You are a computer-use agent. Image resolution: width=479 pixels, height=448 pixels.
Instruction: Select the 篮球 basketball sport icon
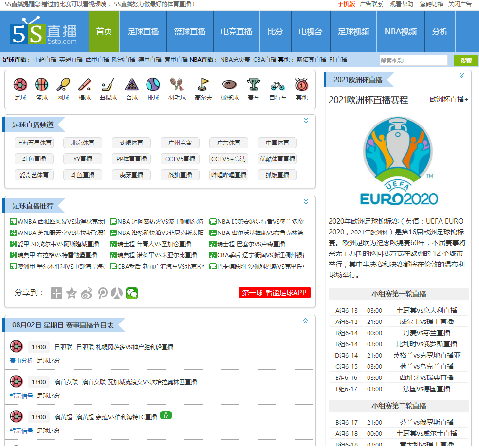coord(41,85)
